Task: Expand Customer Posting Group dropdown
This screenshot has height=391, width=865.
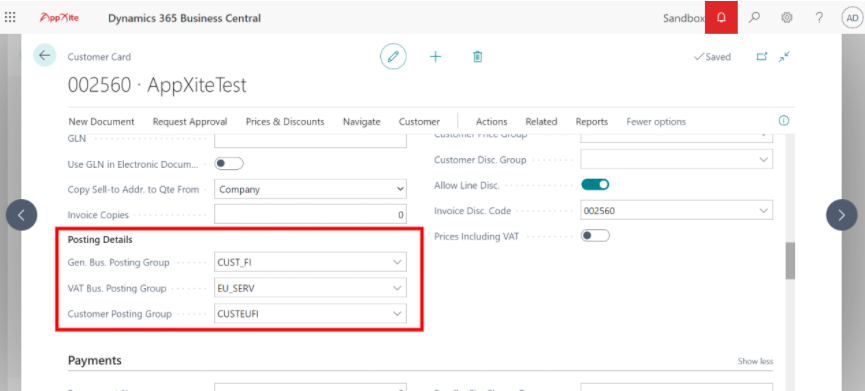Action: coord(397,313)
